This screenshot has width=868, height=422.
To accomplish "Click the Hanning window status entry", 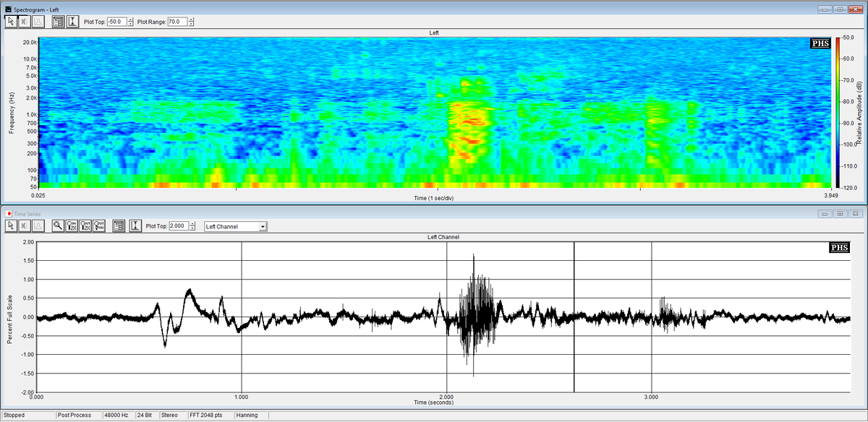I will 252,415.
